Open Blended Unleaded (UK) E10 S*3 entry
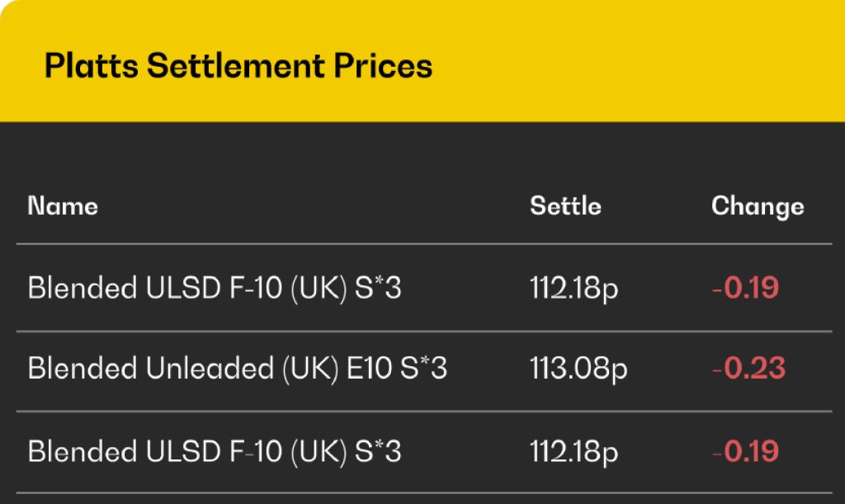The height and width of the screenshot is (504, 845). tap(237, 368)
